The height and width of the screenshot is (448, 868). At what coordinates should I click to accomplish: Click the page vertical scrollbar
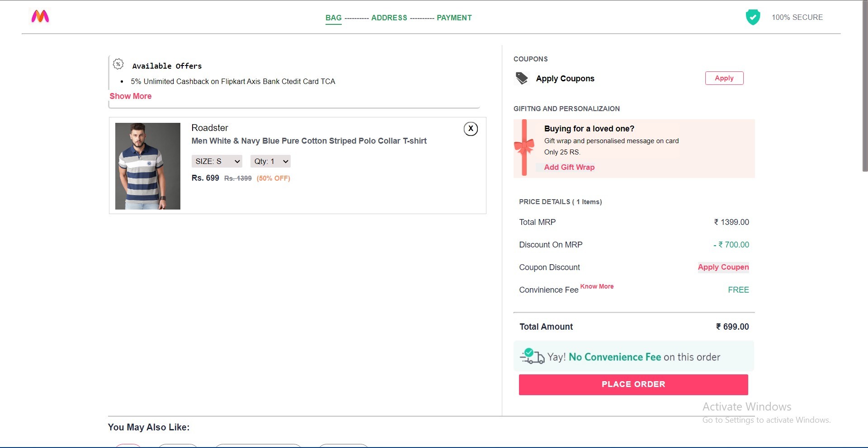click(865, 86)
